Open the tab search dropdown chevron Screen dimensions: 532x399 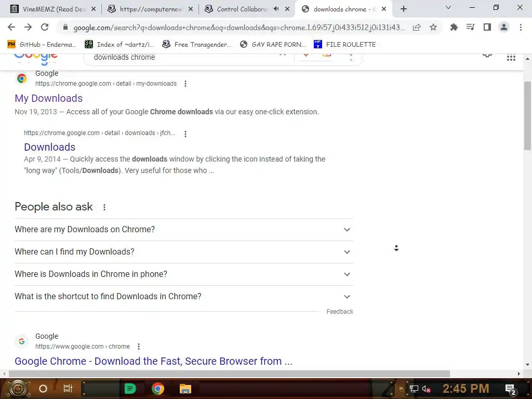(448, 7)
